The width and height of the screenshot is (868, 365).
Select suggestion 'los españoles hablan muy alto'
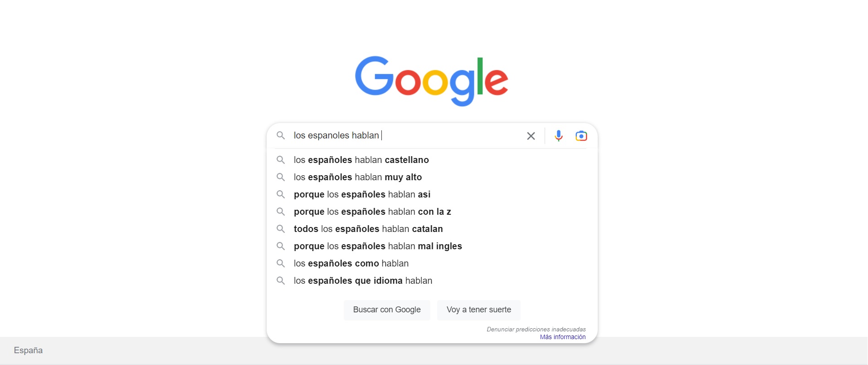pos(358,177)
